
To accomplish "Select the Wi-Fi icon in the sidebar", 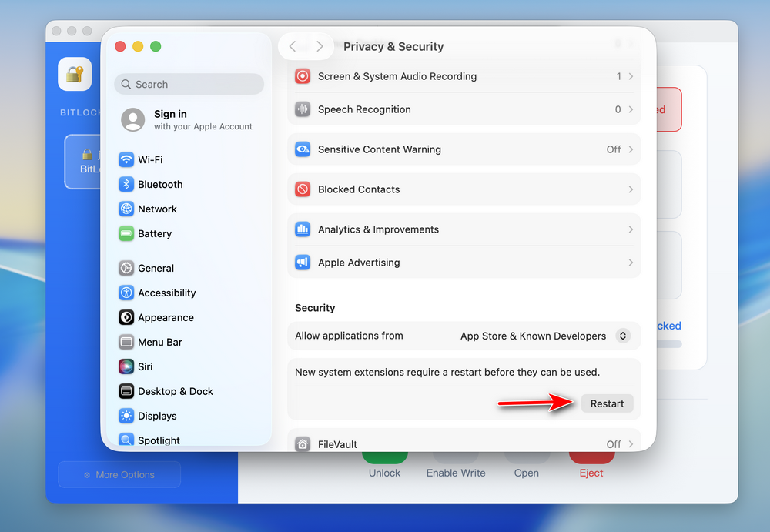I will [x=126, y=159].
